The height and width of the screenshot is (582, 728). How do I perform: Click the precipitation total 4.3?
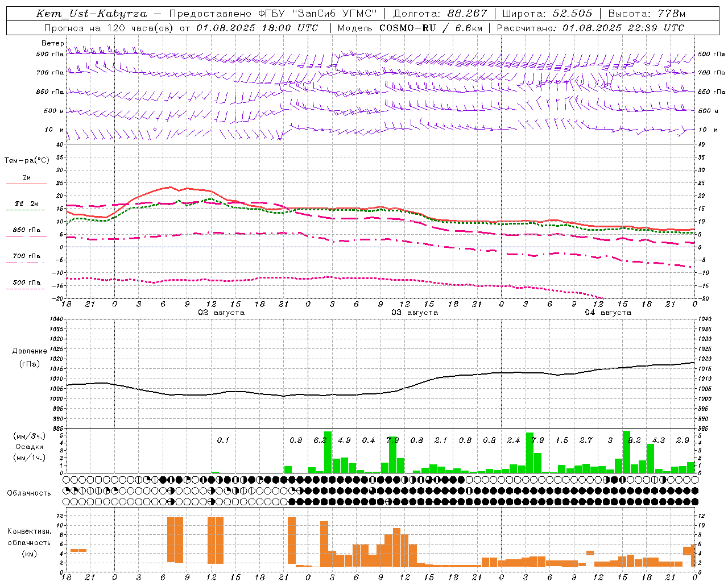pos(659,440)
